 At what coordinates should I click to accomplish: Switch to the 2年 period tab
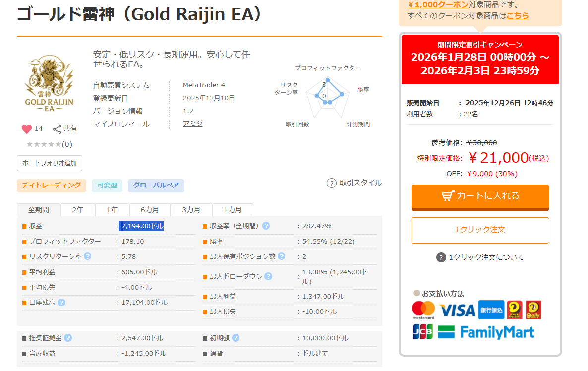[x=78, y=210]
